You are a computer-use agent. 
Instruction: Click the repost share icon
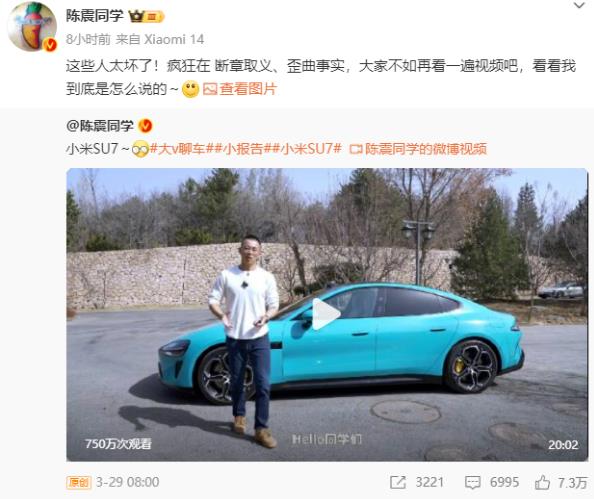click(398, 482)
